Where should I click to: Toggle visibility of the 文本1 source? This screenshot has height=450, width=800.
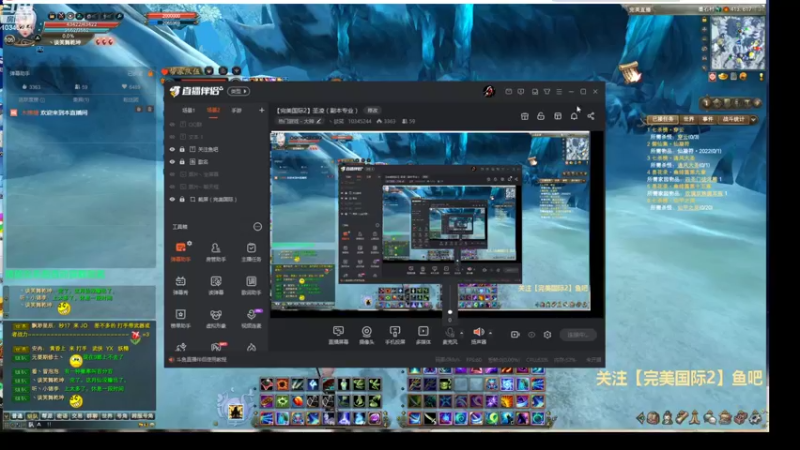pyautogui.click(x=172, y=137)
